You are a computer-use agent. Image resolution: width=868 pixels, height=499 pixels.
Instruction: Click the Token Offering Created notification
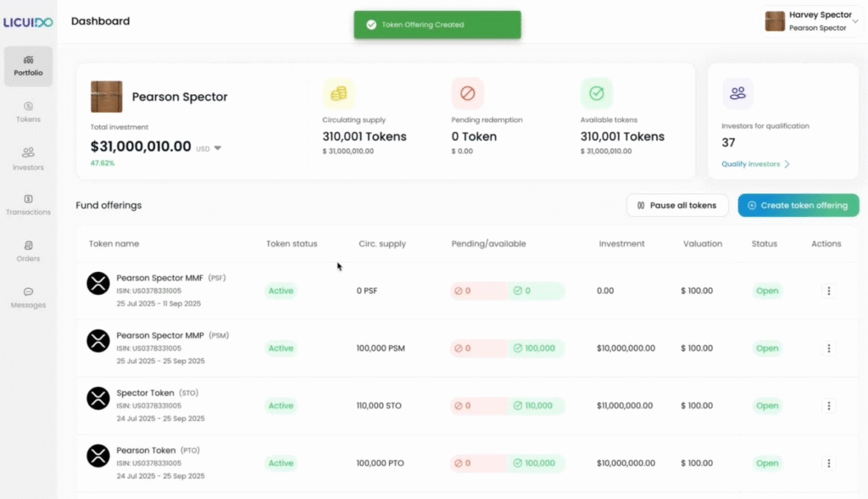tap(437, 25)
